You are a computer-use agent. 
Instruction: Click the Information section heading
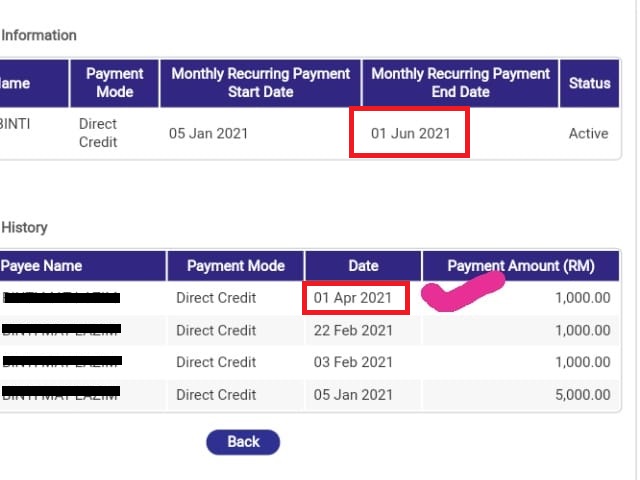pyautogui.click(x=39, y=35)
